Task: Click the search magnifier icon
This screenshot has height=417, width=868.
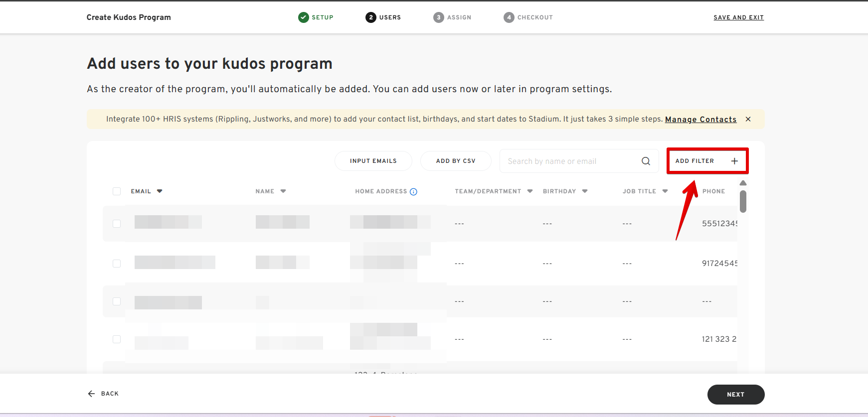Action: pos(646,161)
